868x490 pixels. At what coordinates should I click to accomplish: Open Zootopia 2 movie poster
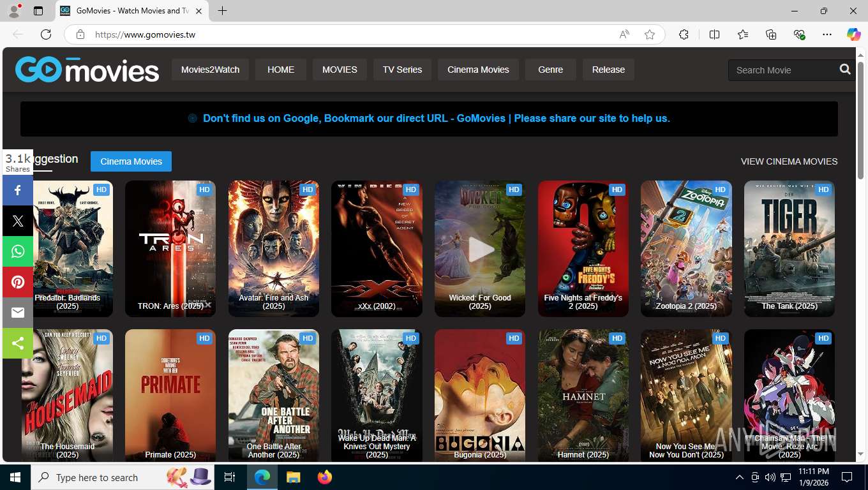pyautogui.click(x=686, y=249)
